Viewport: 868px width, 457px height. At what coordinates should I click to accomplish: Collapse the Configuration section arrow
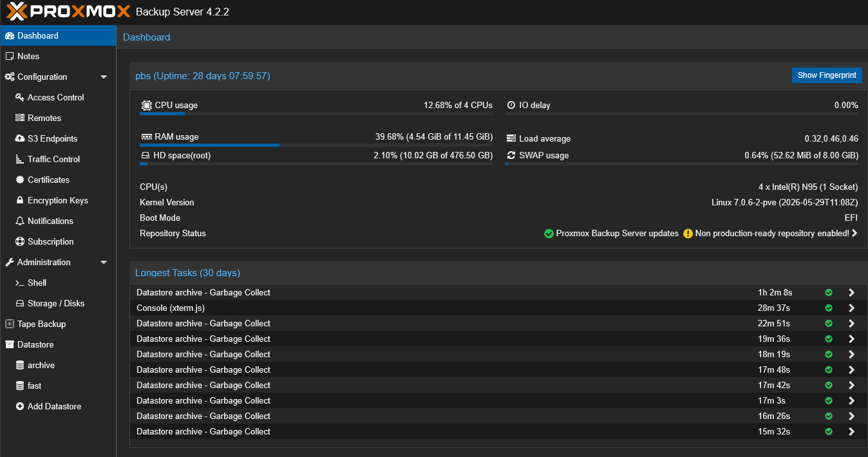pyautogui.click(x=104, y=77)
